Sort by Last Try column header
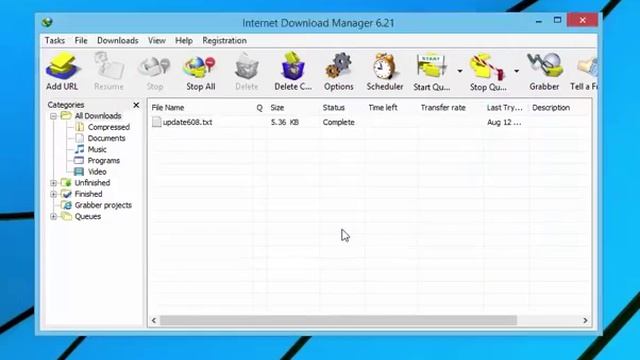 click(x=504, y=108)
